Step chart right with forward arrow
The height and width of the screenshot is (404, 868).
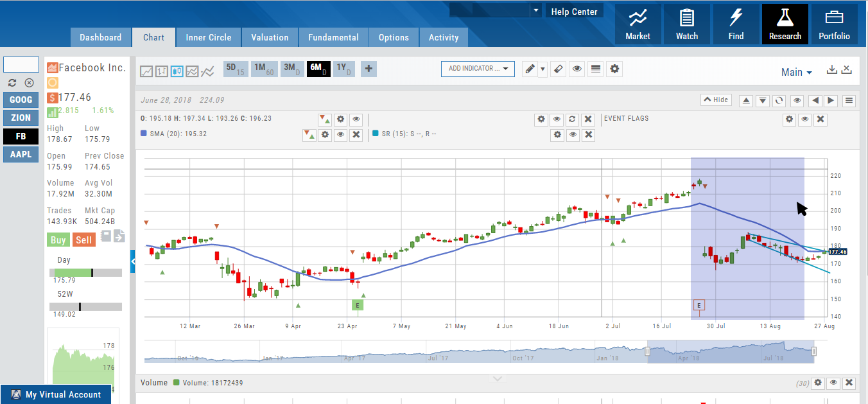[x=831, y=101]
